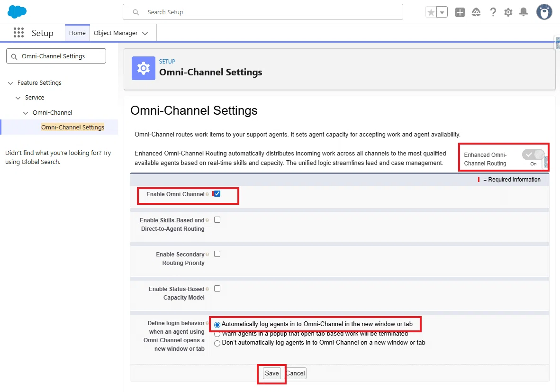
Task: Check Enable Status-Based Capacity Model
Action: tap(217, 288)
